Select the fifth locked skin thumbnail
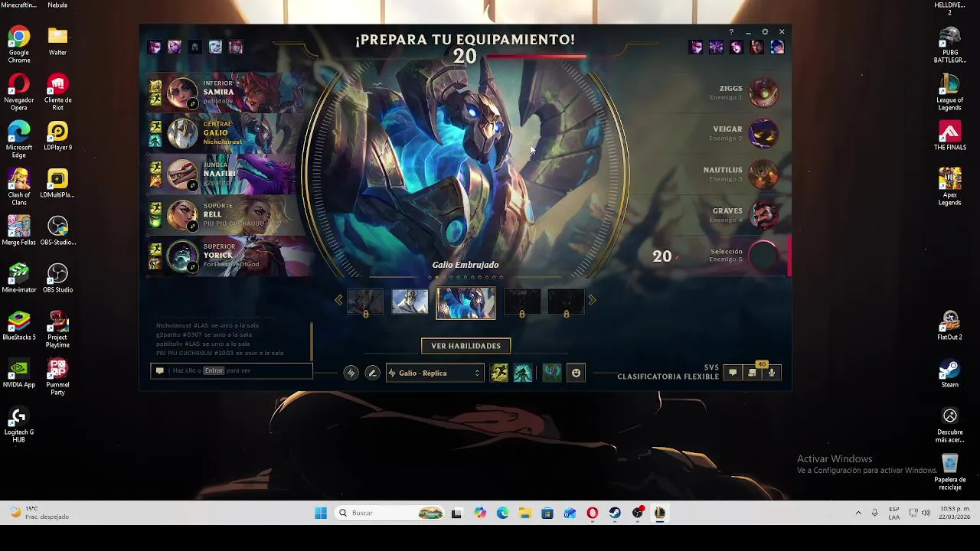This screenshot has height=551, width=980. [566, 302]
